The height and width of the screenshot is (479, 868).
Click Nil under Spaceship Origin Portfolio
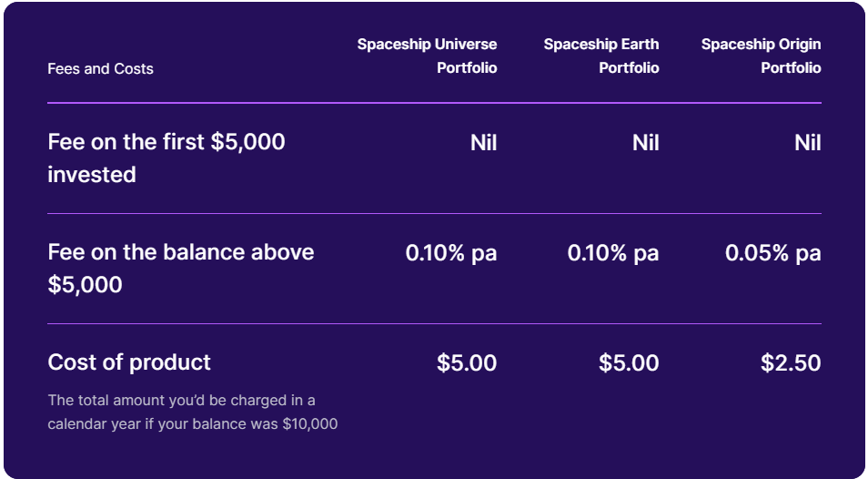pyautogui.click(x=807, y=143)
